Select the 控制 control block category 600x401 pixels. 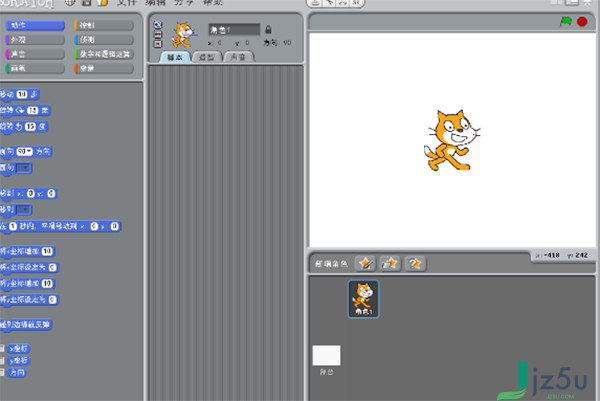pos(104,25)
